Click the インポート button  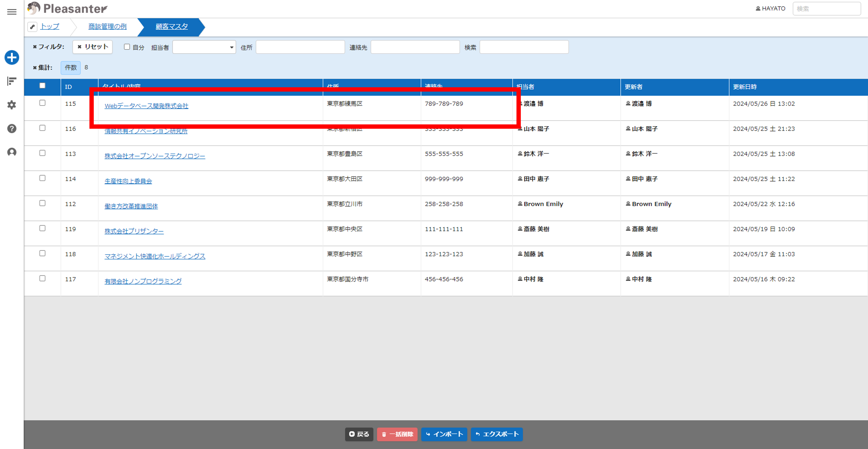[x=444, y=434]
